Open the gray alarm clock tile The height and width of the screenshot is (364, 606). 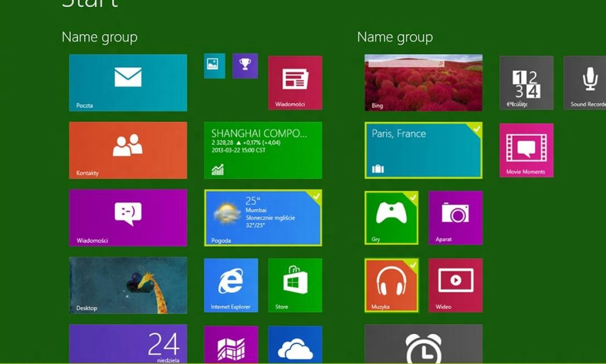423,344
